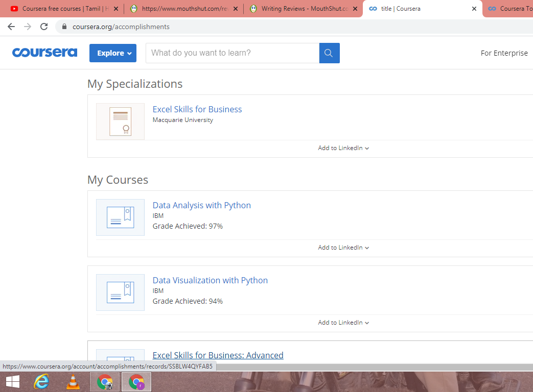Open the Data Visualization with Python course link
533x392 pixels.
point(210,280)
